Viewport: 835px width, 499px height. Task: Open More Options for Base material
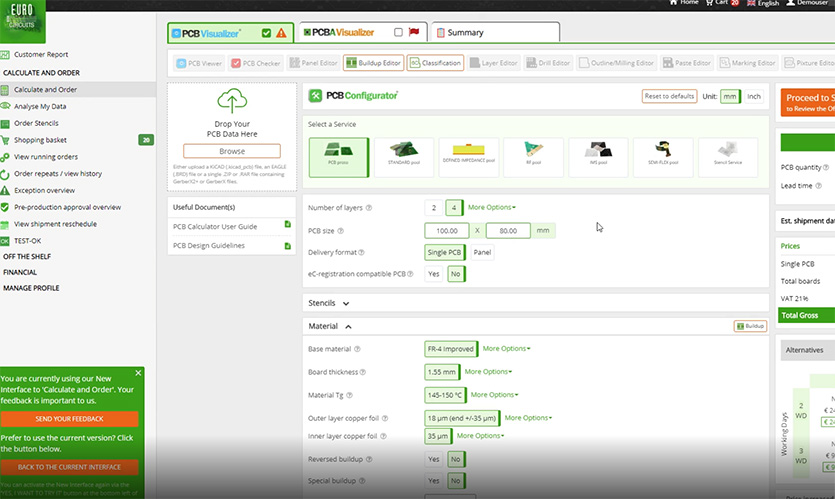(506, 349)
